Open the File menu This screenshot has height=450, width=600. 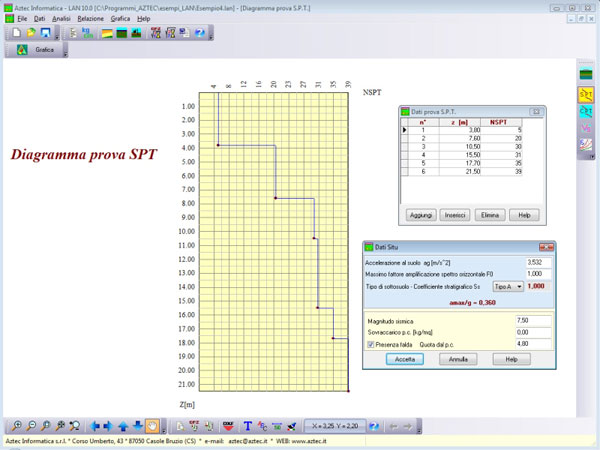(x=22, y=18)
